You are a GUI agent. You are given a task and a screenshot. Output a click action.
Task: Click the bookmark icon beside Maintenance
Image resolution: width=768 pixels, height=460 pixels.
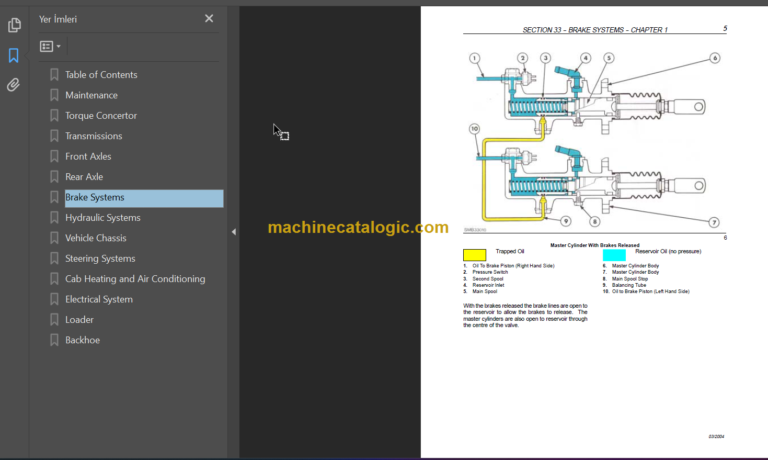[54, 95]
